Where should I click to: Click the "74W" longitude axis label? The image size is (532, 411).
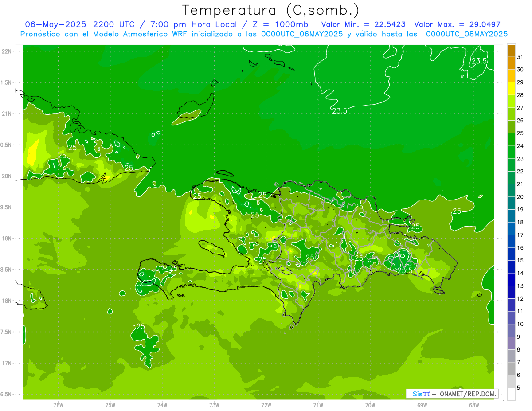[162, 405]
